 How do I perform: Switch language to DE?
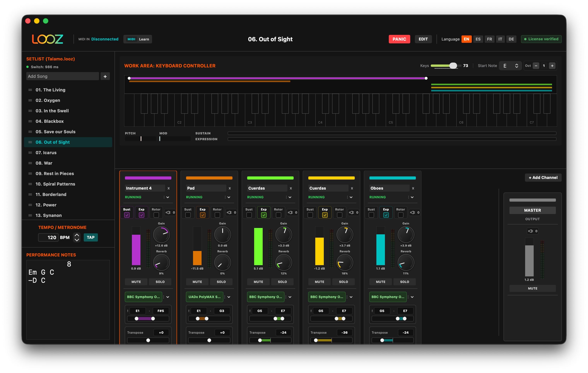pos(511,39)
